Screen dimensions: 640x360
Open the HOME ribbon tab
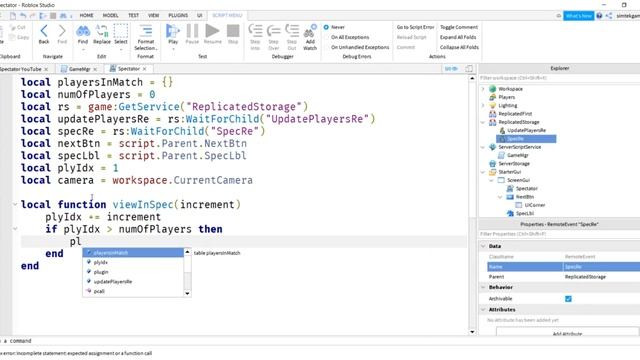pyautogui.click(x=86, y=16)
